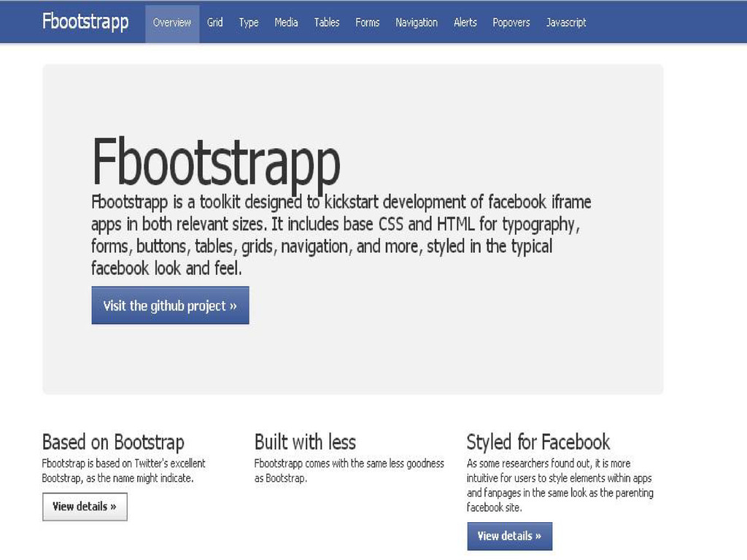View details under Based on Bootstrap
This screenshot has width=747, height=560.
click(85, 507)
